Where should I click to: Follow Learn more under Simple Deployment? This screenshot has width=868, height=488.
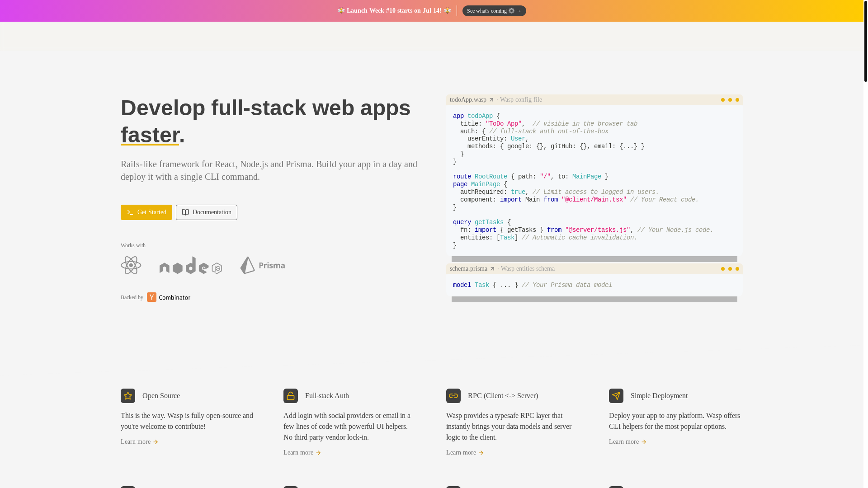click(628, 442)
